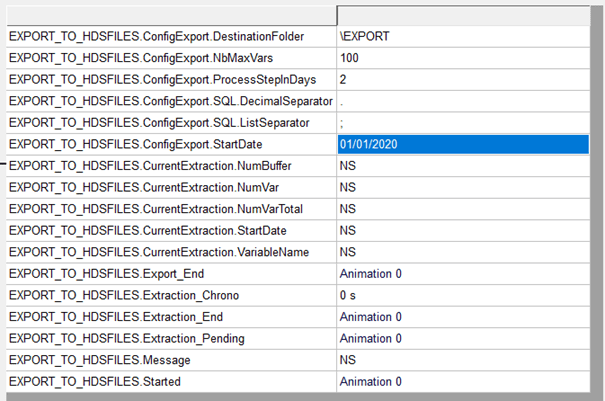Click the NS value of CurrentExtraction.NumVarTotal
Screen dimensions: 605x401
(348, 210)
